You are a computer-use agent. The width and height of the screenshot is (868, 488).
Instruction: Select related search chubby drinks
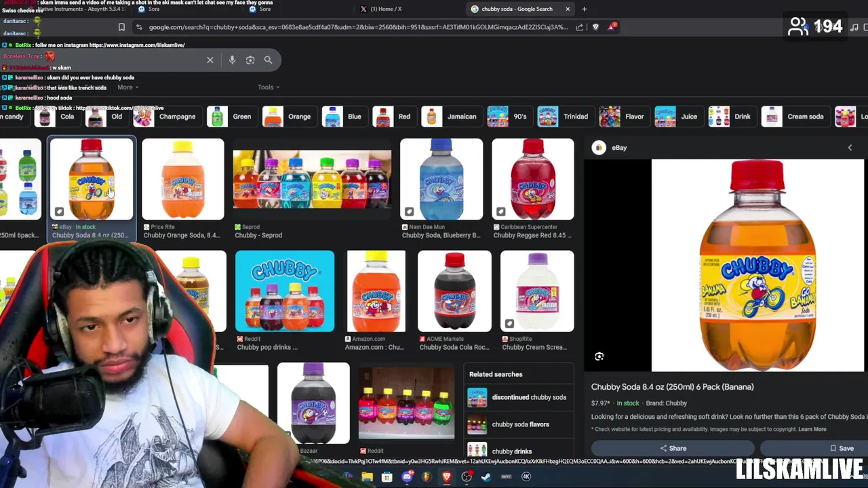(x=519, y=450)
